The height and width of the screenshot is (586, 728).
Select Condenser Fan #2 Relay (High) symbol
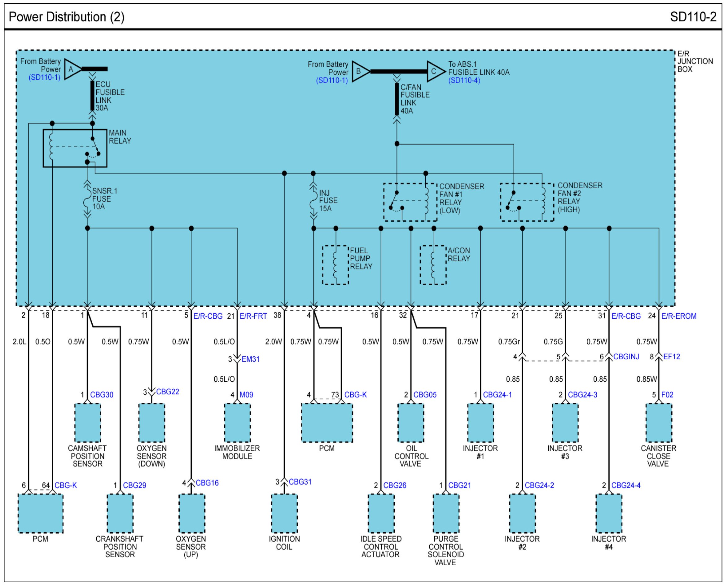pyautogui.click(x=527, y=202)
